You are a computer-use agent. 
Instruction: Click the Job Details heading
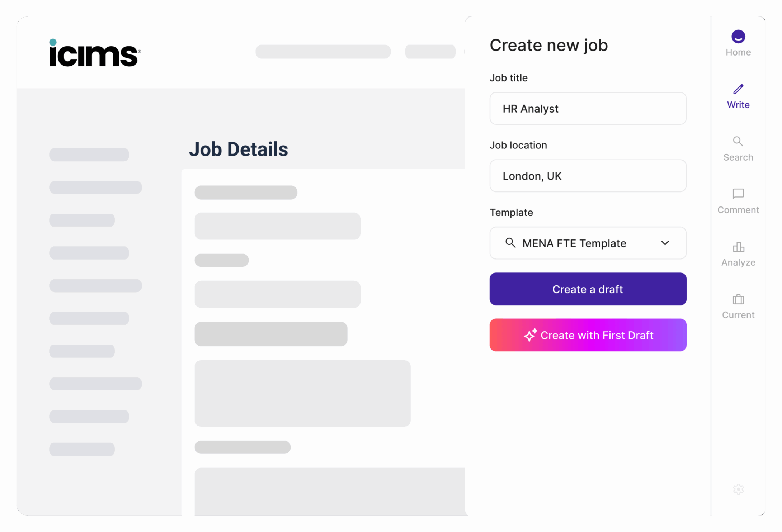click(238, 149)
